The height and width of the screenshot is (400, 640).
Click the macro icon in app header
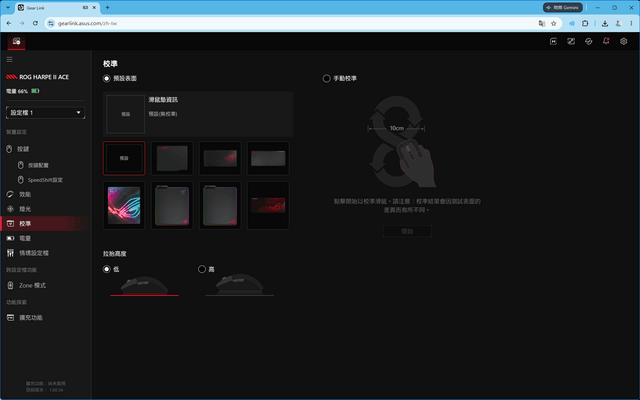coord(553,41)
